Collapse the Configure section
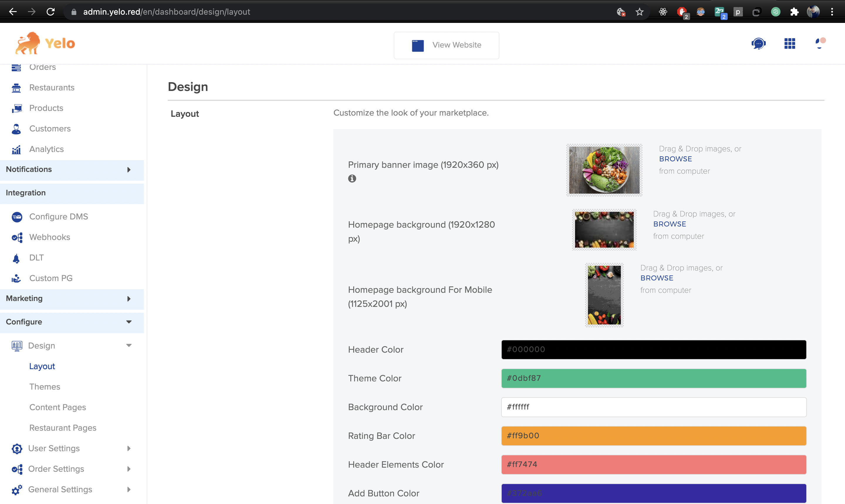845x504 pixels. pyautogui.click(x=129, y=322)
